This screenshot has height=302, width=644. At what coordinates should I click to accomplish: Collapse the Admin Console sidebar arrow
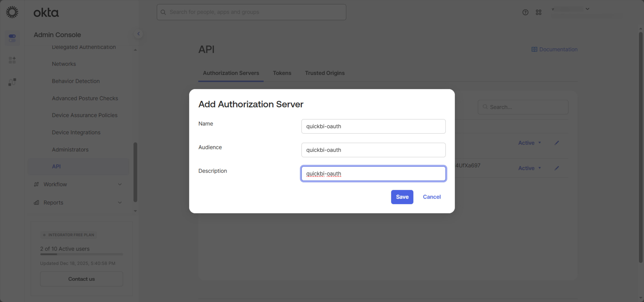(138, 34)
